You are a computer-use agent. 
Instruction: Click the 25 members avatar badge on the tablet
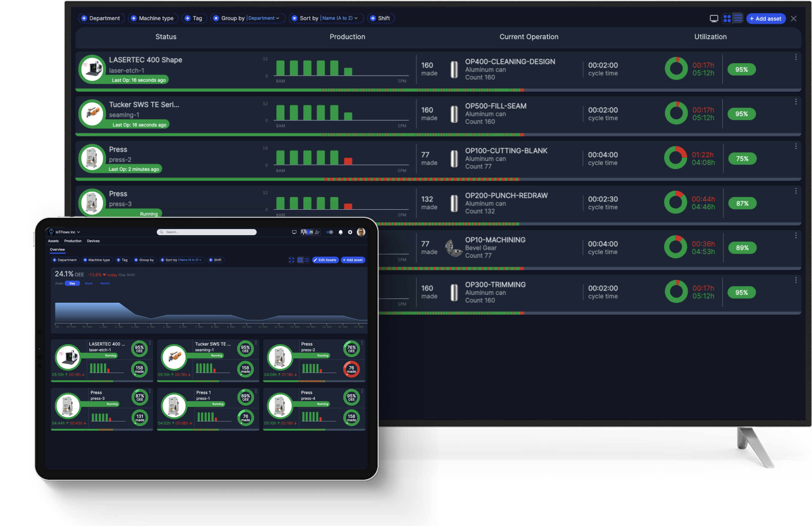tap(307, 232)
